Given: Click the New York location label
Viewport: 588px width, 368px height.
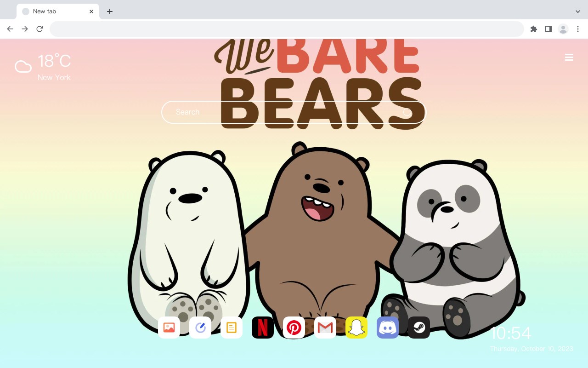Looking at the screenshot, I should point(54,78).
